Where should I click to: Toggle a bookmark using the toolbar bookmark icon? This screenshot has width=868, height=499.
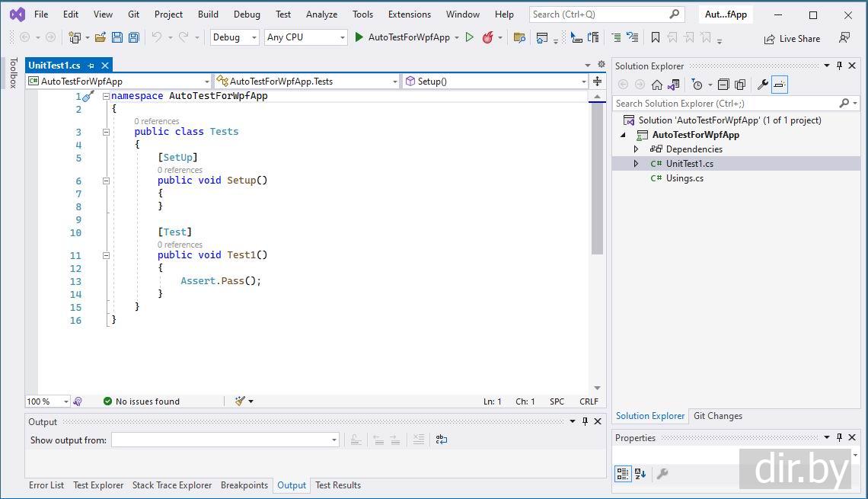point(655,37)
